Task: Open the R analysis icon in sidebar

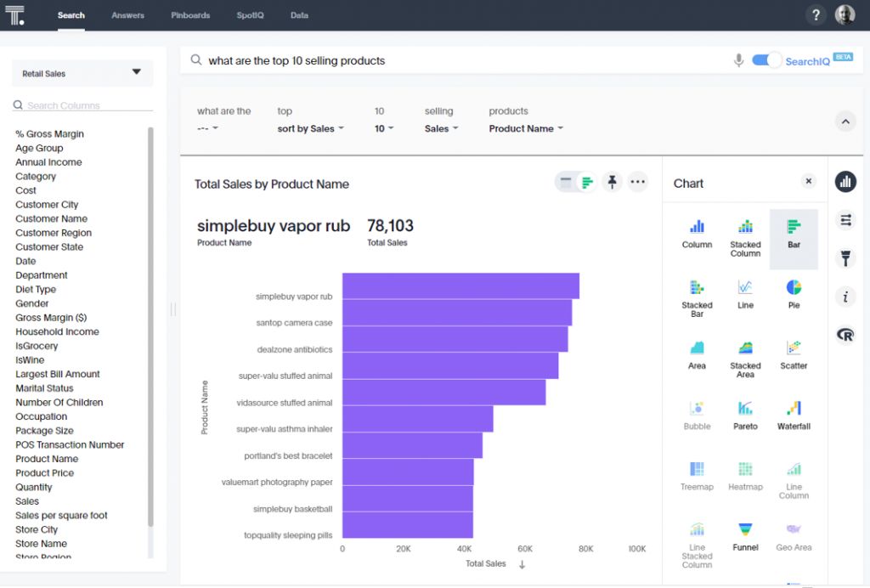Action: point(845,335)
